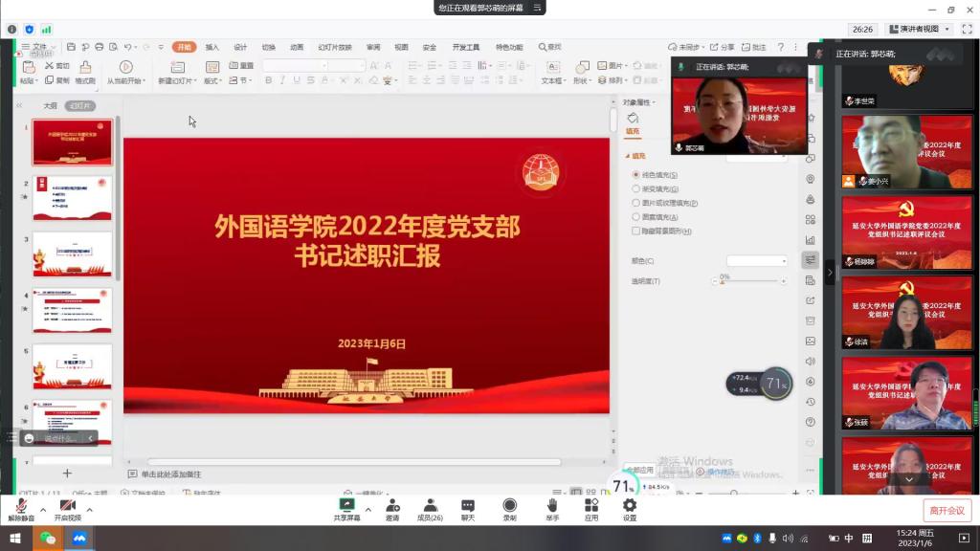980x551 pixels.
Task: Unmute the microphone in meeting toolbar
Action: [x=20, y=507]
